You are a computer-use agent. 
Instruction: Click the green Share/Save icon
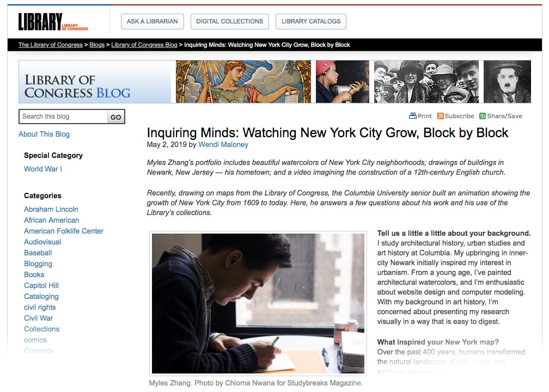pyautogui.click(x=483, y=116)
